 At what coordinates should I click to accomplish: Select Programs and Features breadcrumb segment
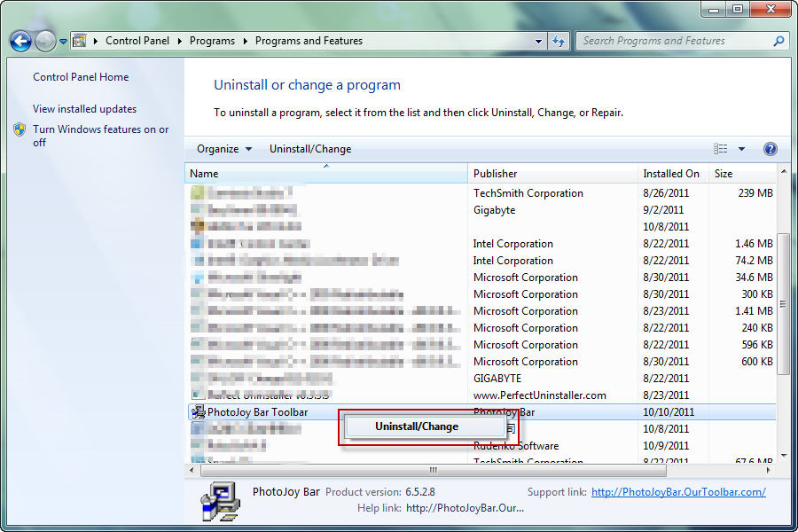pos(309,41)
